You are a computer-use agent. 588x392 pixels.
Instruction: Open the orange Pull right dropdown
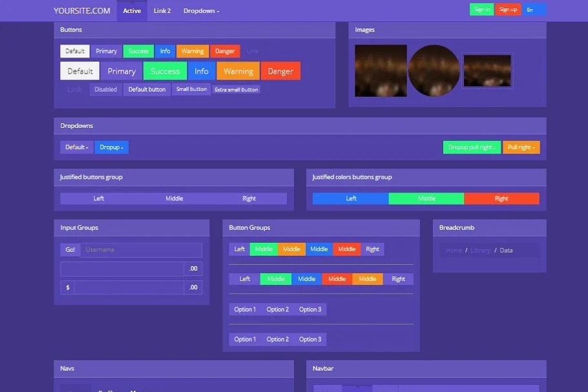pos(521,147)
